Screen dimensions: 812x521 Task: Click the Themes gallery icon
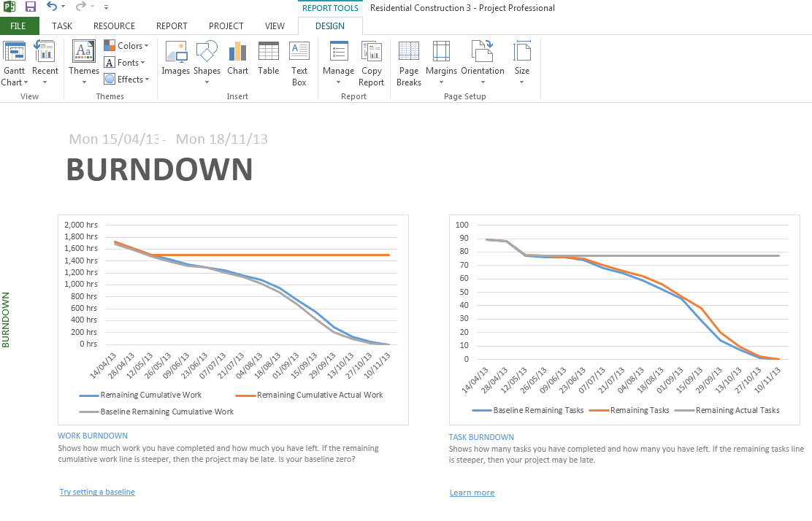(83, 52)
